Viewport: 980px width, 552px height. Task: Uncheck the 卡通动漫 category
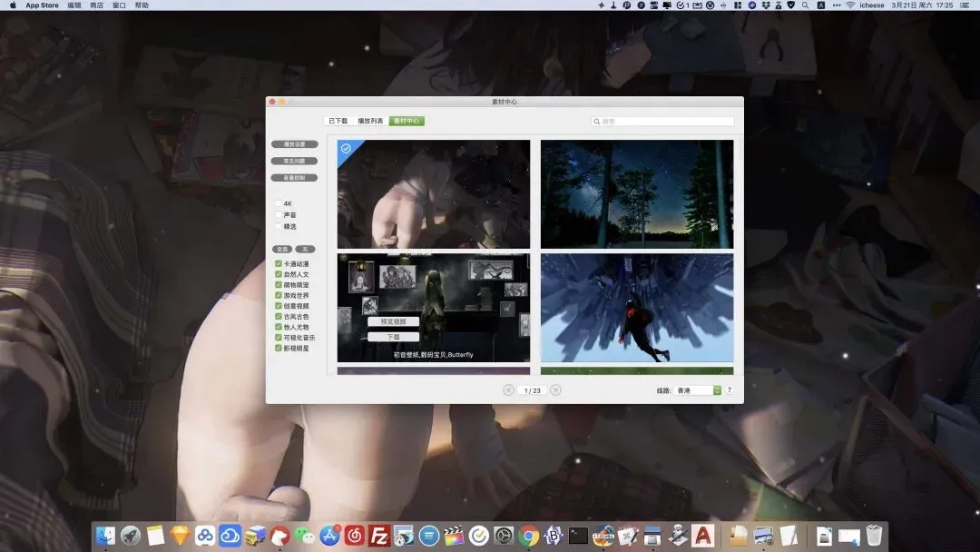(x=279, y=264)
